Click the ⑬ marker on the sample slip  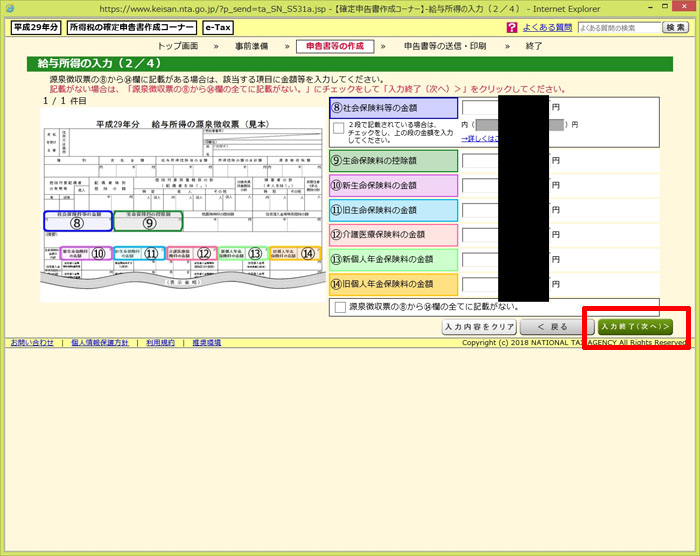[x=255, y=254]
